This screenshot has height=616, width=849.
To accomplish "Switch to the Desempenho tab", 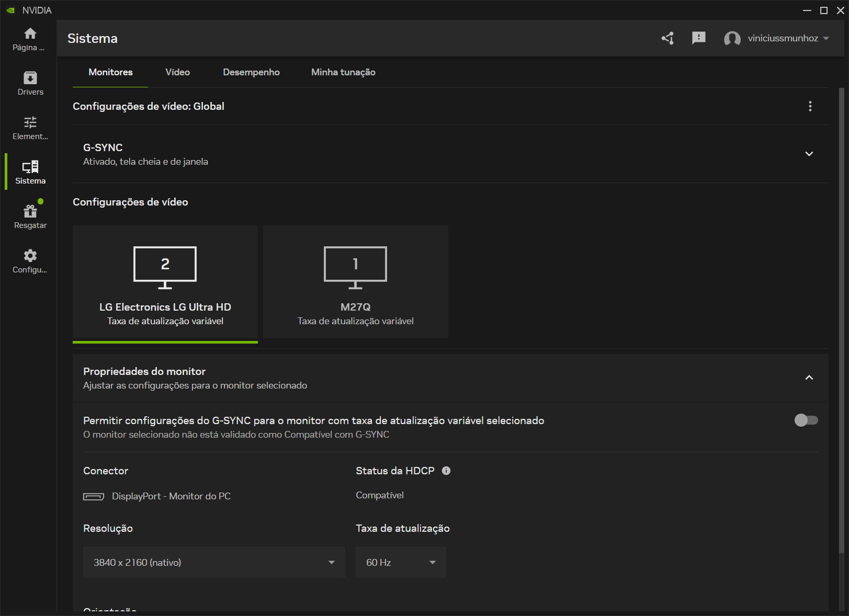I will 251,72.
